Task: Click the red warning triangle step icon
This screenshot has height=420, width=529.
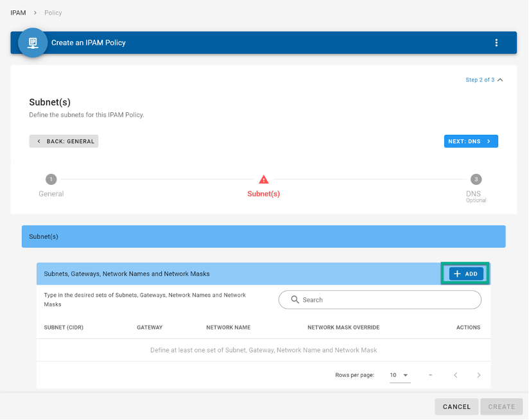Action: coord(263,179)
